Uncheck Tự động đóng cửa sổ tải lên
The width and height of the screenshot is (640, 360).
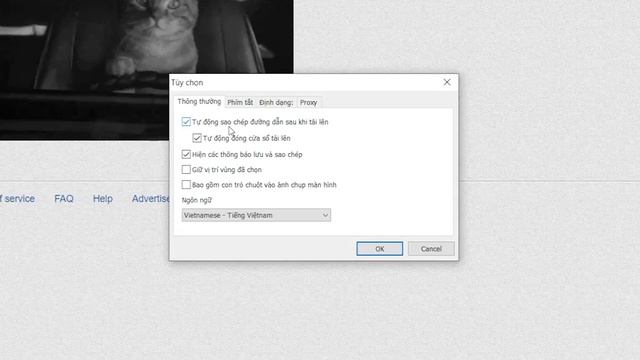197,138
